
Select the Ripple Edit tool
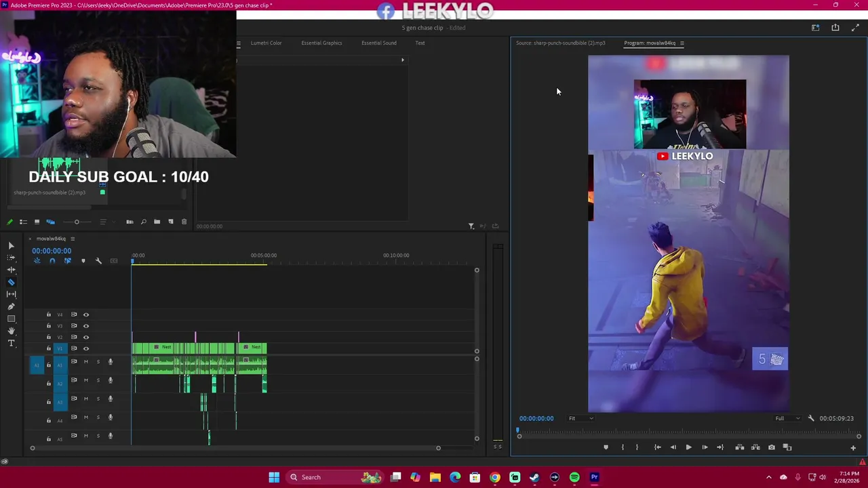coord(11,270)
